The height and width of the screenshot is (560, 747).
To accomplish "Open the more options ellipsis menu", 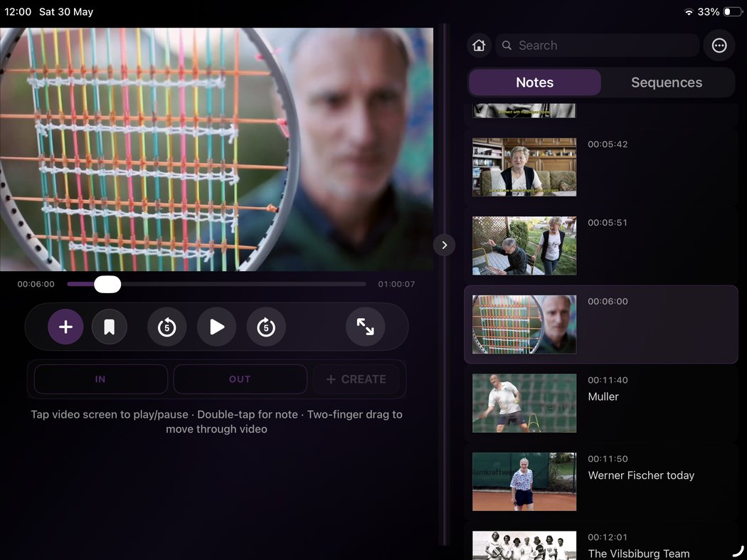I will click(719, 46).
